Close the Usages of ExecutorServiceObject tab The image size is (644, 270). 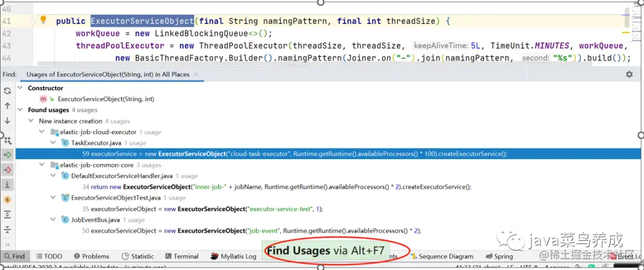click(x=196, y=75)
